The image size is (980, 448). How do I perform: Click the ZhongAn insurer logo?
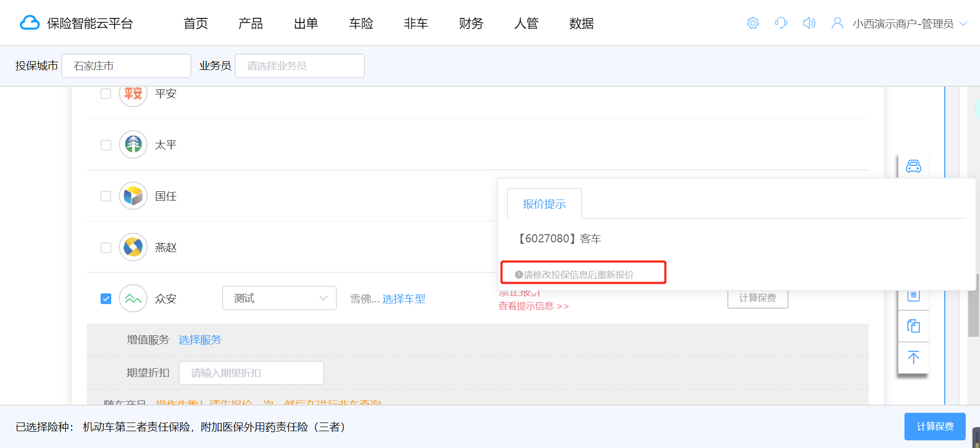coord(133,298)
